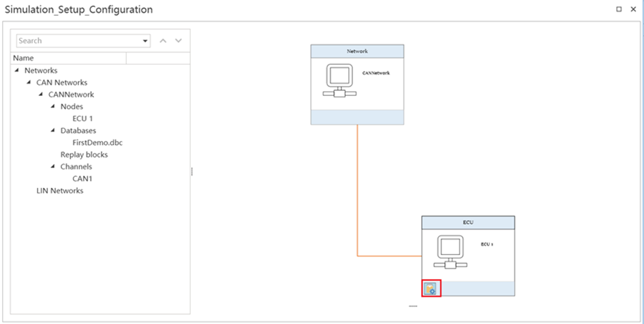
Task: Select FirstDemo.dbc database entry
Action: click(x=97, y=142)
